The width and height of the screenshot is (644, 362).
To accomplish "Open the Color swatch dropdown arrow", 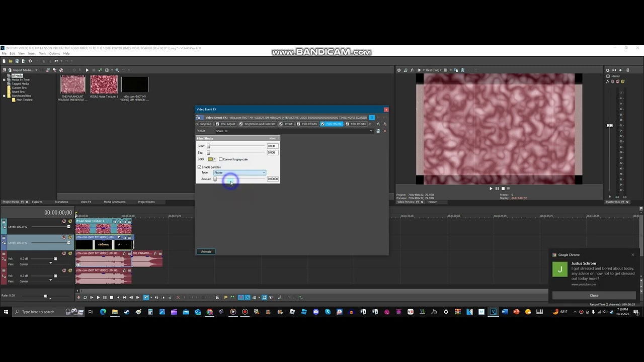I will pos(215,159).
